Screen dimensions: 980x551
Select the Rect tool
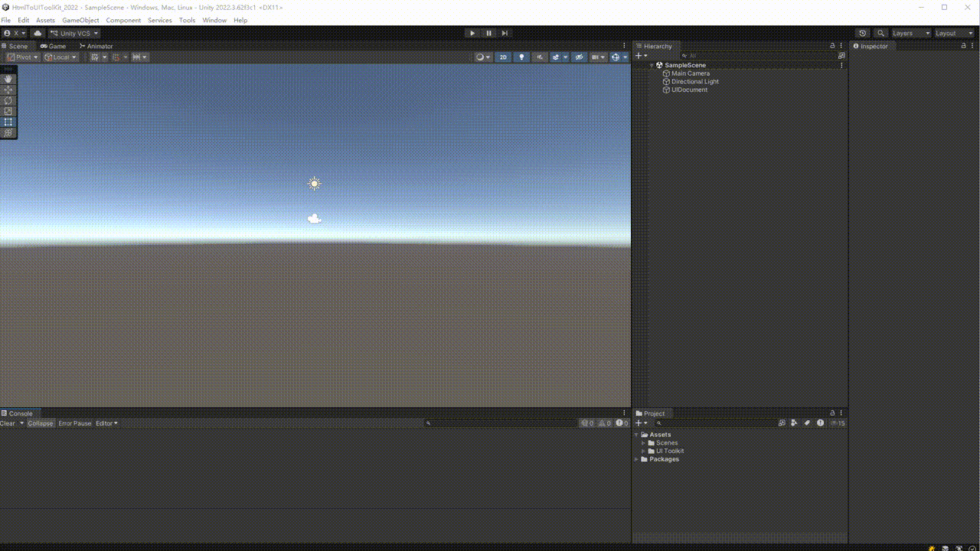(x=8, y=122)
